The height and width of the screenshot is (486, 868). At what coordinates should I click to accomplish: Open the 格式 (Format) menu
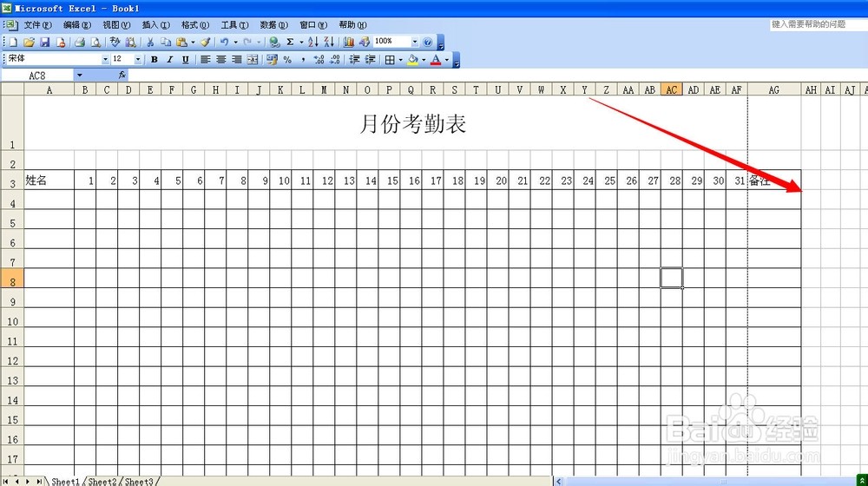(x=194, y=25)
